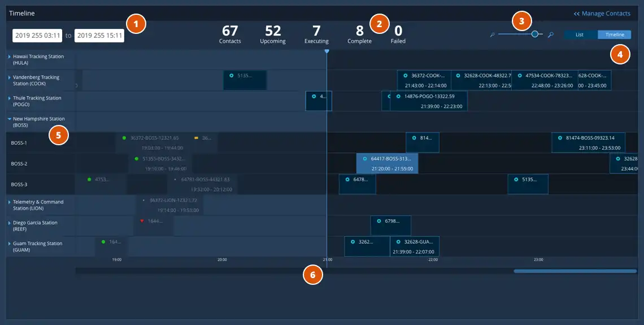Select the highlighted contact 64417-BOSS-313
Image resolution: width=644 pixels, height=325 pixels.
(x=388, y=163)
